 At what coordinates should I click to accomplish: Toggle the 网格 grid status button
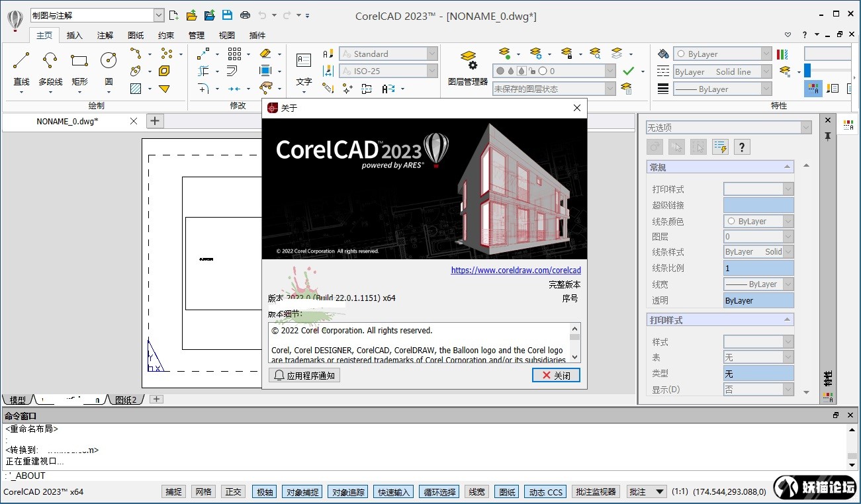pyautogui.click(x=204, y=491)
